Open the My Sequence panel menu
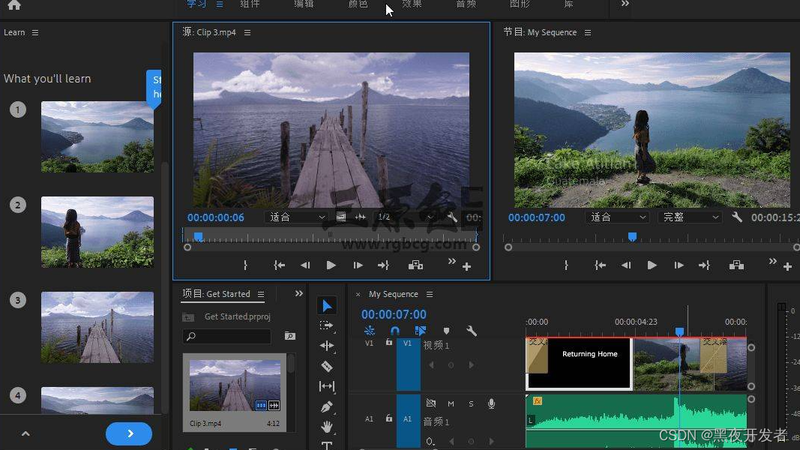This screenshot has height=450, width=800. (x=430, y=294)
